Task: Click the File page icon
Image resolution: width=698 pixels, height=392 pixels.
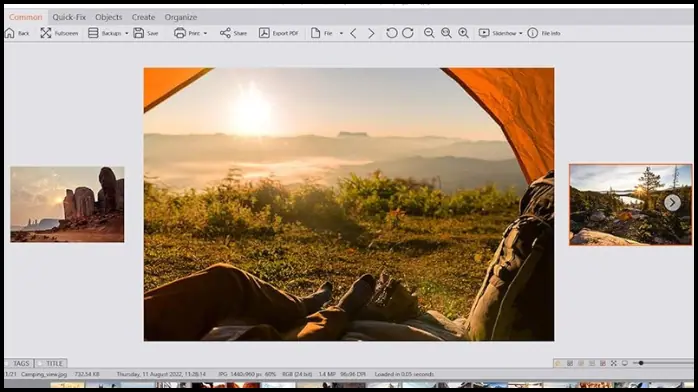Action: [x=315, y=33]
